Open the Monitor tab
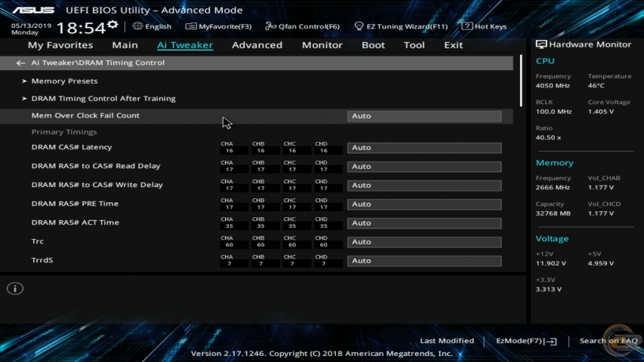Screen dimensions: 644x362 [322, 45]
